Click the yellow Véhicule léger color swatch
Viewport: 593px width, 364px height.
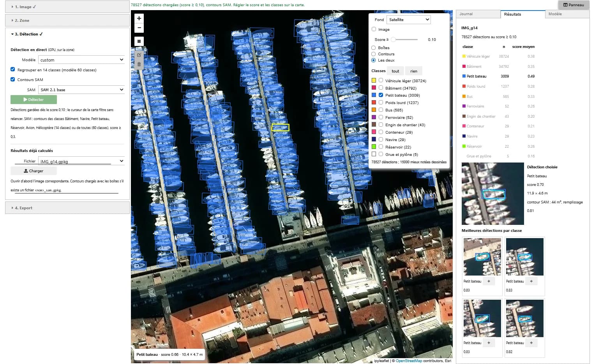[374, 80]
